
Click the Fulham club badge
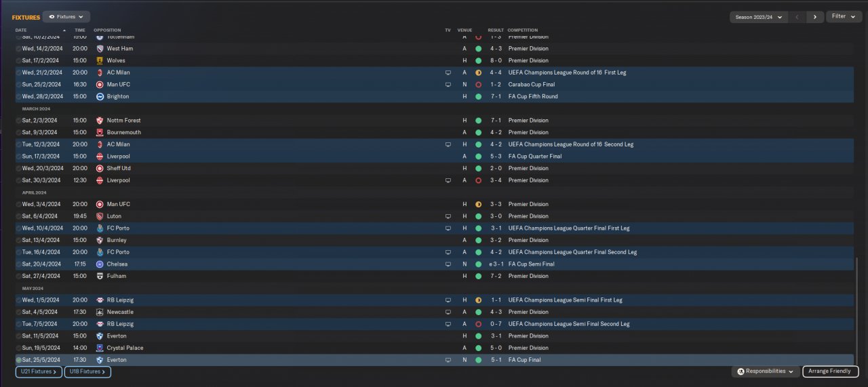click(x=100, y=277)
